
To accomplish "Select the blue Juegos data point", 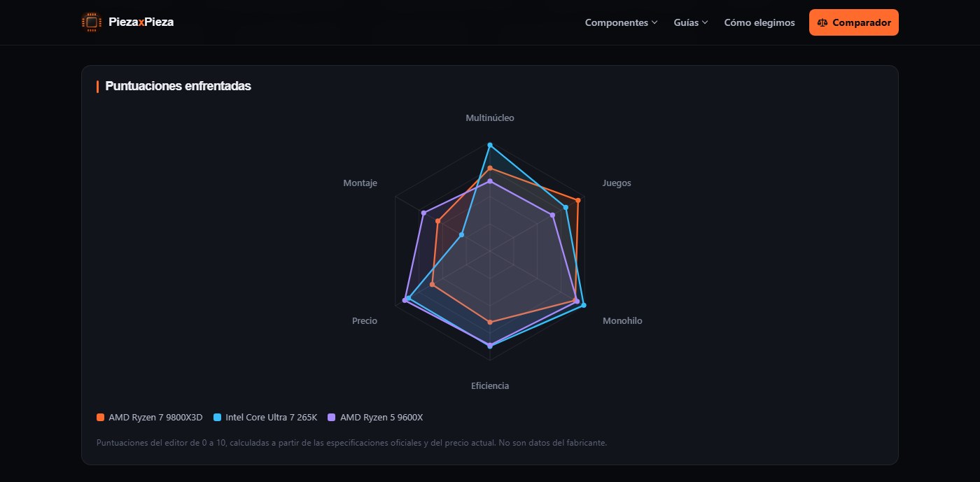I will tap(566, 207).
